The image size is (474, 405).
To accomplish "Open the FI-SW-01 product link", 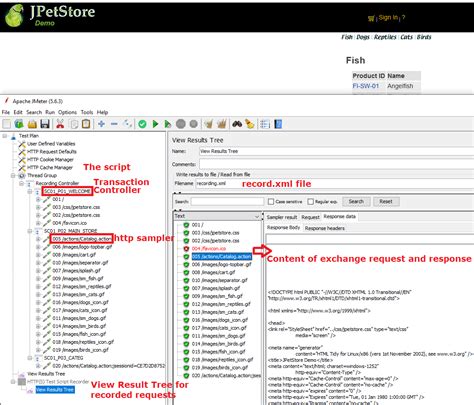I will coord(366,86).
